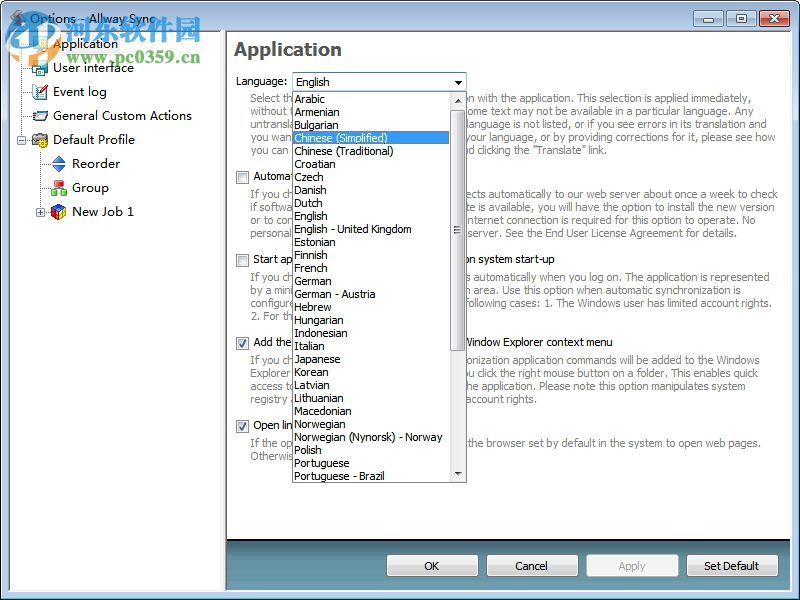Expand the New Job 1 node
Viewport: 800px width, 600px height.
(x=41, y=212)
